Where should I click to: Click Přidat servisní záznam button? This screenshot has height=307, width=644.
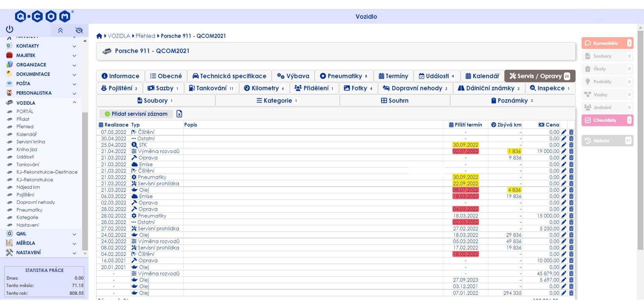coord(136,114)
